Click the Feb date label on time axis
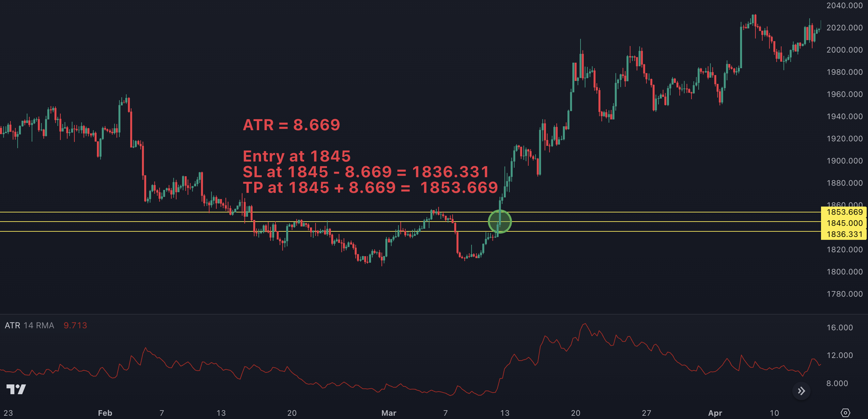Viewport: 868px width, 419px height. coord(105,413)
